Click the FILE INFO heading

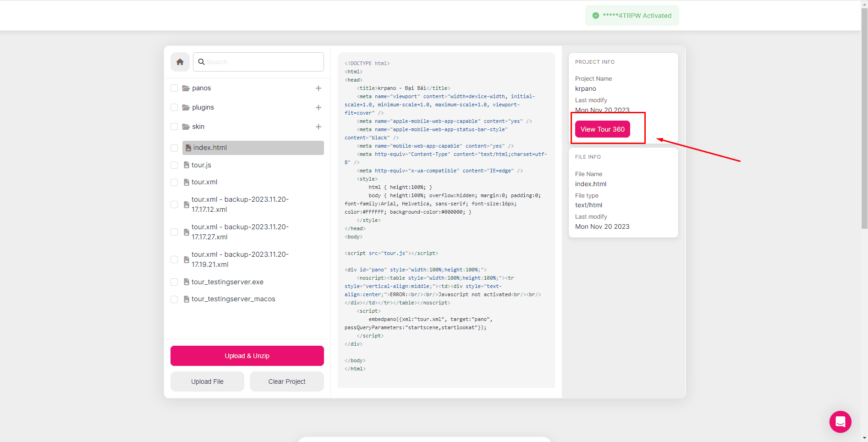coord(588,157)
